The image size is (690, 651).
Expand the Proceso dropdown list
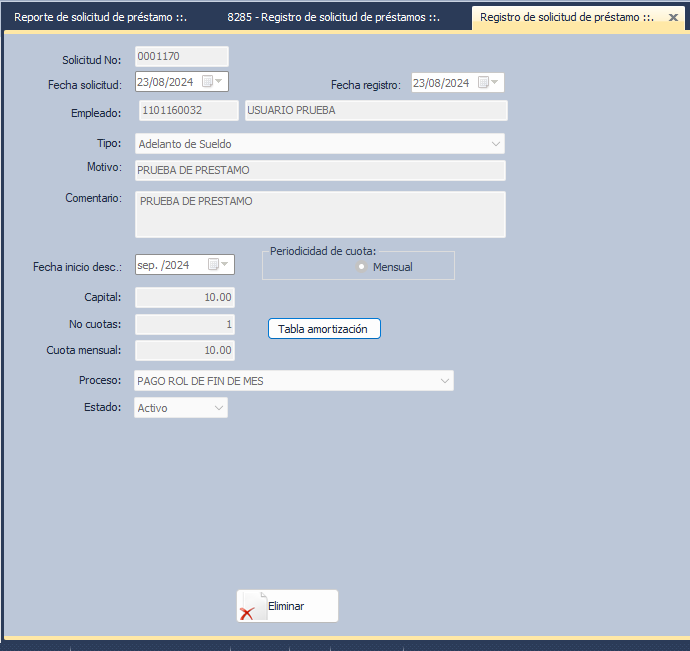click(x=444, y=381)
